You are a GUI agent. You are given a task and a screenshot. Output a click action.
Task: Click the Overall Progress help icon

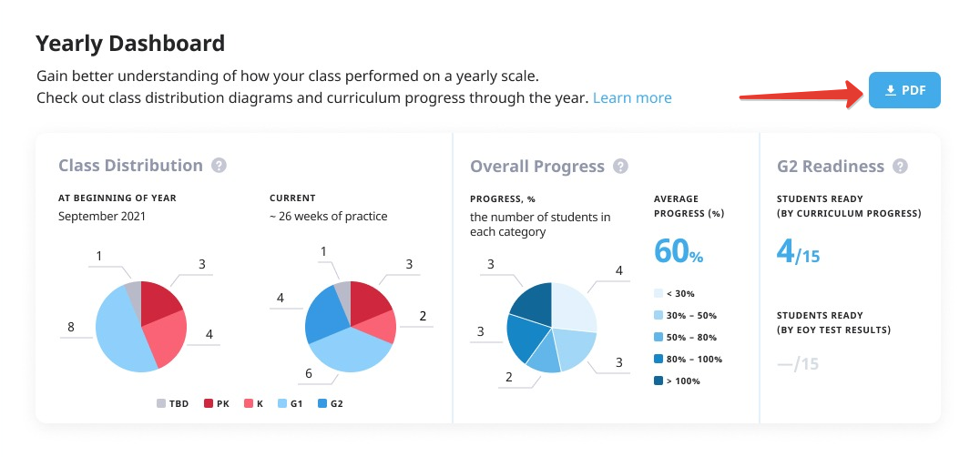point(621,166)
